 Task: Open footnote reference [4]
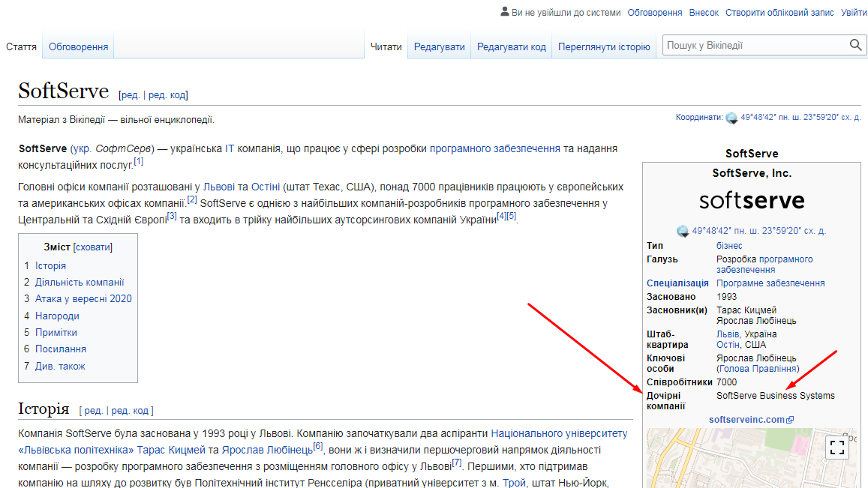(x=502, y=217)
